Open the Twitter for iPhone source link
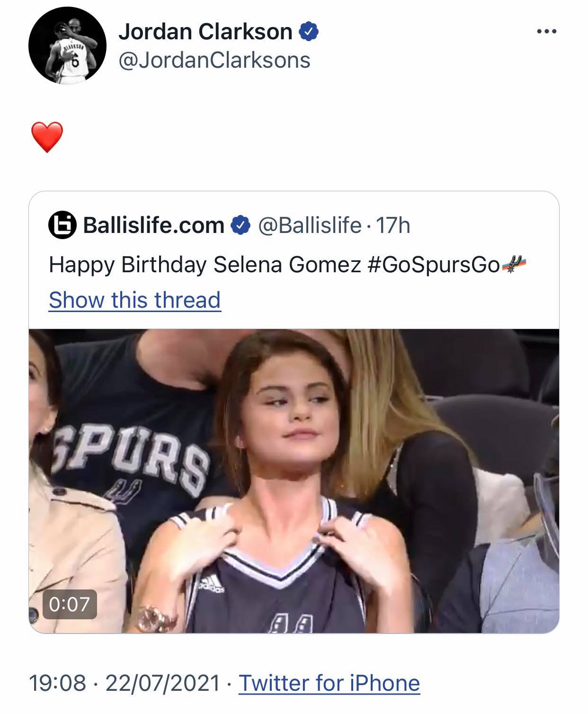588x714 pixels. point(329,683)
